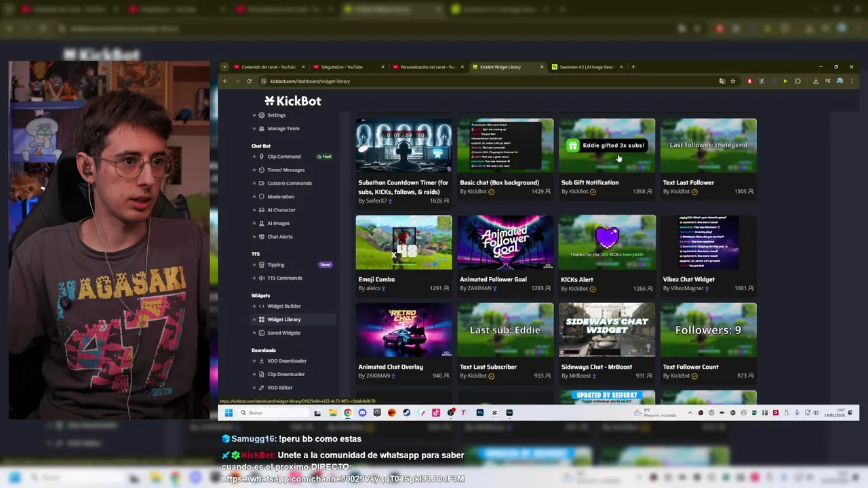Click the KickBot logo

(x=293, y=101)
